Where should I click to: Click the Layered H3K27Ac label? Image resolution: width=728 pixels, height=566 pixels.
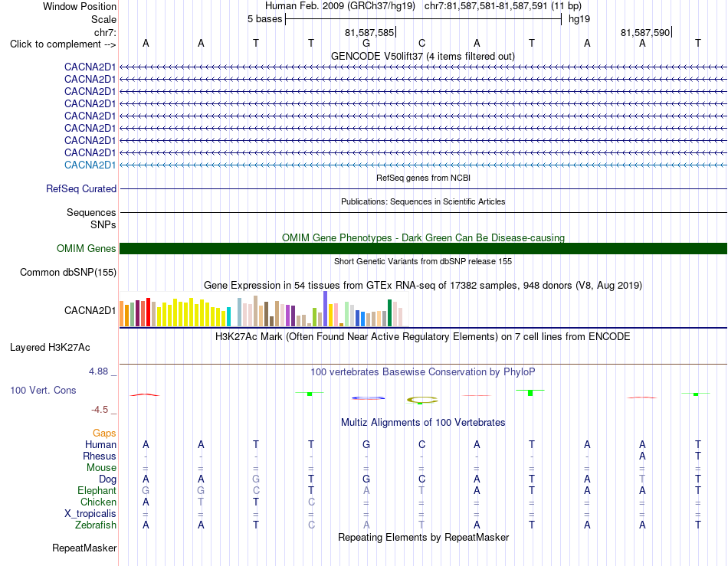[x=50, y=348]
